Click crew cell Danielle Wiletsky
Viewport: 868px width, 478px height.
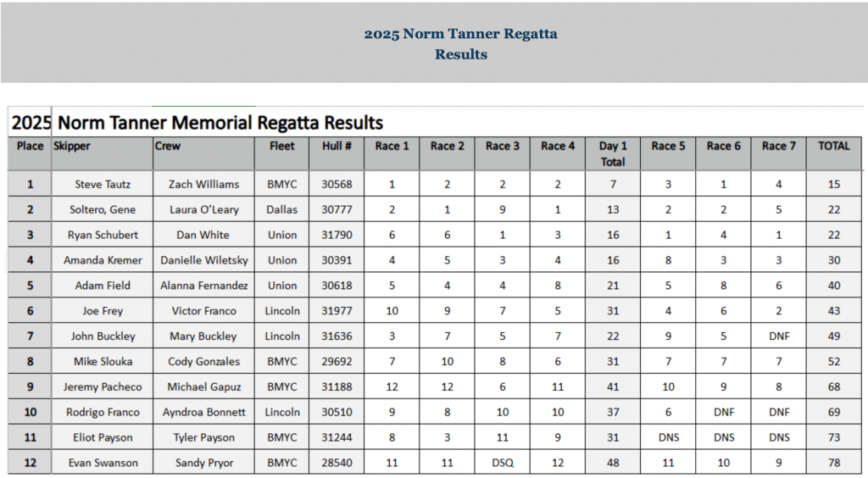click(x=203, y=260)
